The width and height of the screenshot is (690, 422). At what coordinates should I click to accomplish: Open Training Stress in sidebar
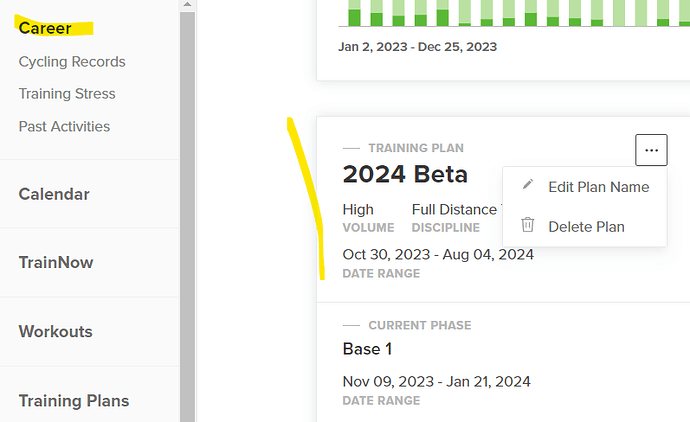(67, 94)
